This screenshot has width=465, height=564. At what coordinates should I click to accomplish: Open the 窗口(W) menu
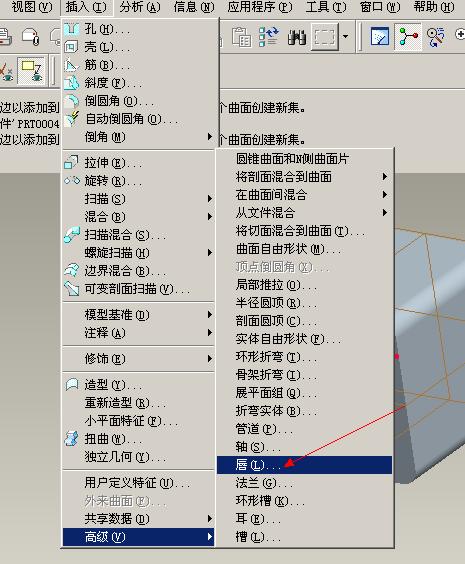click(x=380, y=7)
